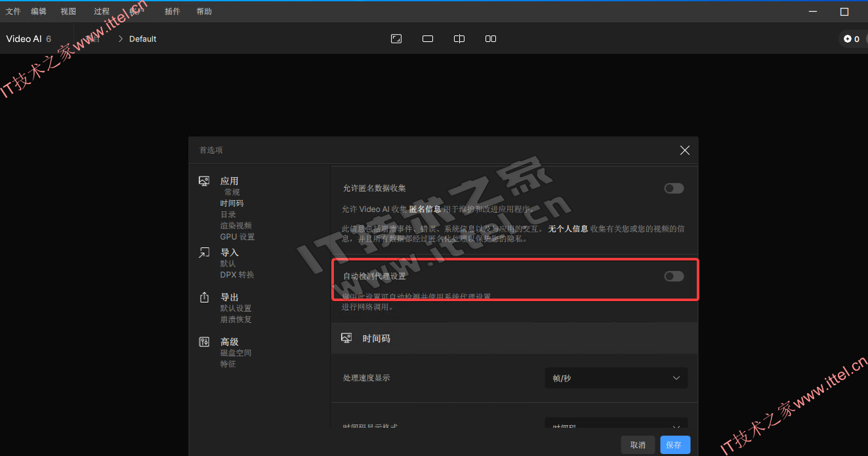Open the 文件 menu
The width and height of the screenshot is (868, 456).
pyautogui.click(x=14, y=11)
